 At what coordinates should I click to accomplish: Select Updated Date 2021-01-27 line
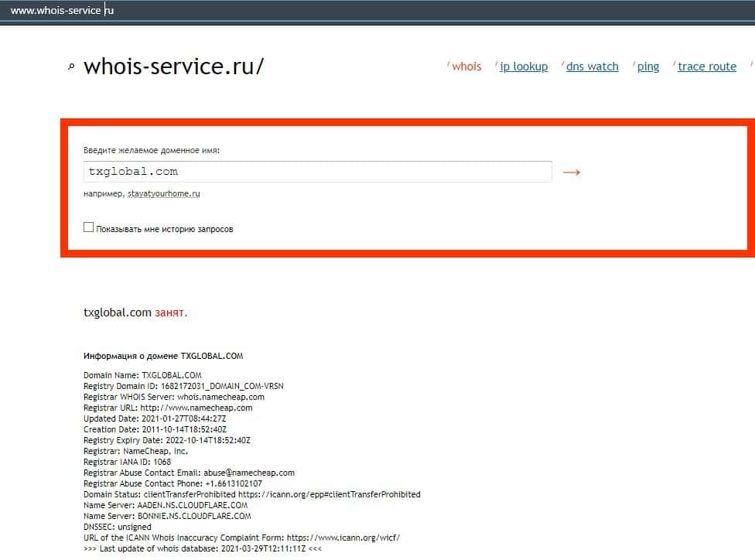pyautogui.click(x=155, y=418)
